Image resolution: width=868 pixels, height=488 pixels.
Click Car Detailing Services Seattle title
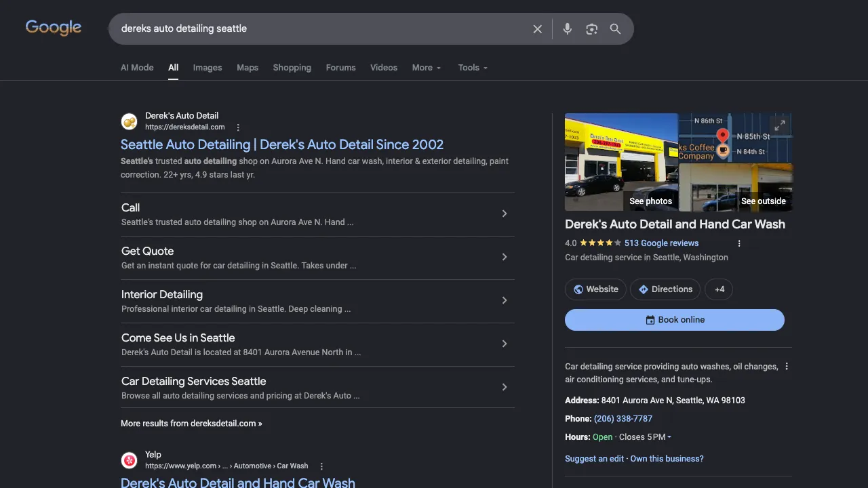tap(193, 382)
